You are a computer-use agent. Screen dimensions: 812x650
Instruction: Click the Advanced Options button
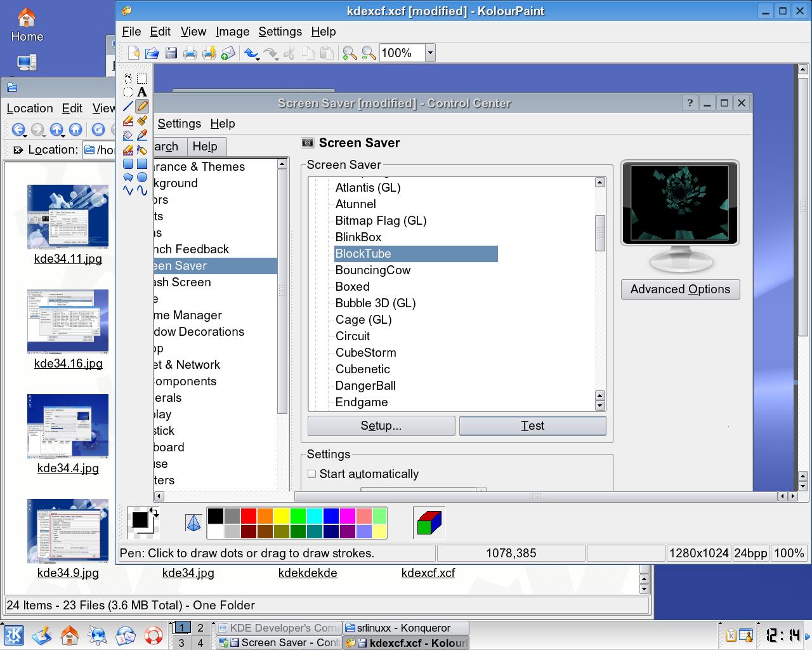[680, 289]
